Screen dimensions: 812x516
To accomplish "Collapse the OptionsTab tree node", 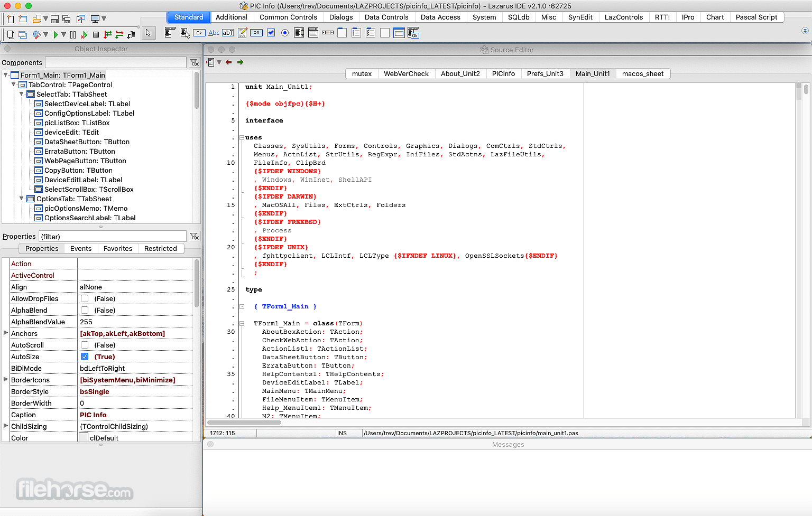I will click(22, 199).
